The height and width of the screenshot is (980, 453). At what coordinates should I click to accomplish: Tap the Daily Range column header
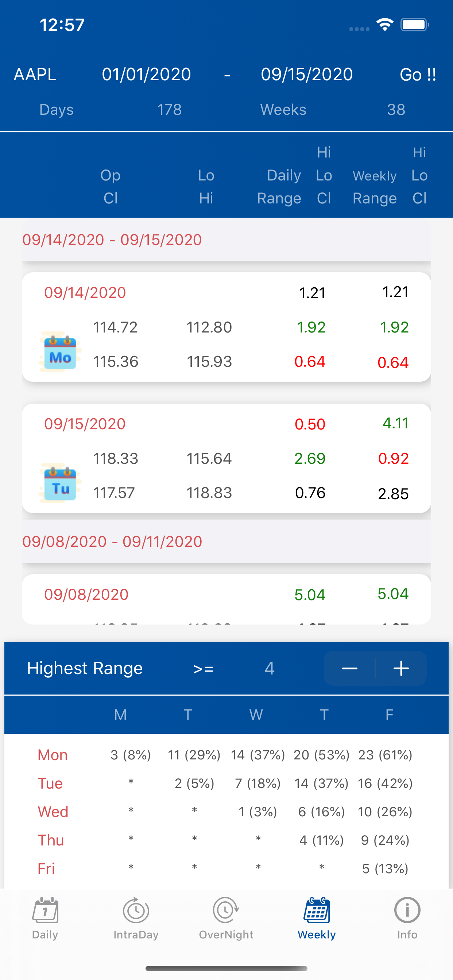279,187
